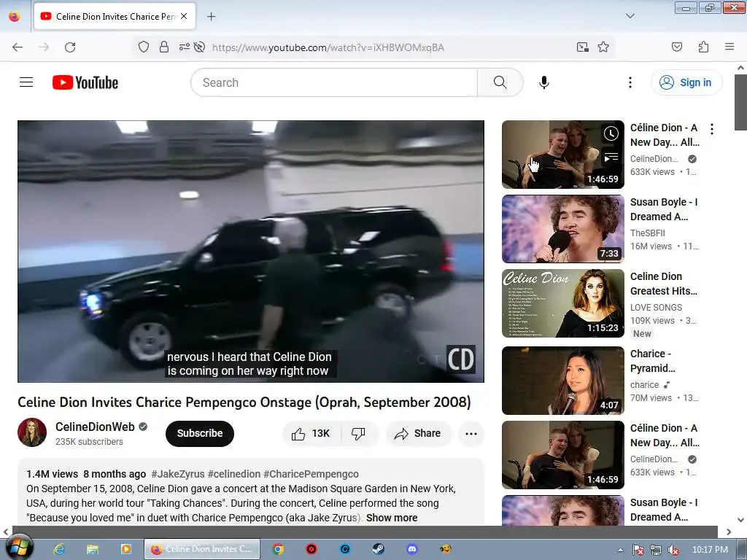The width and height of the screenshot is (747, 560).
Task: Start voice search with the microphone
Action: 544,82
